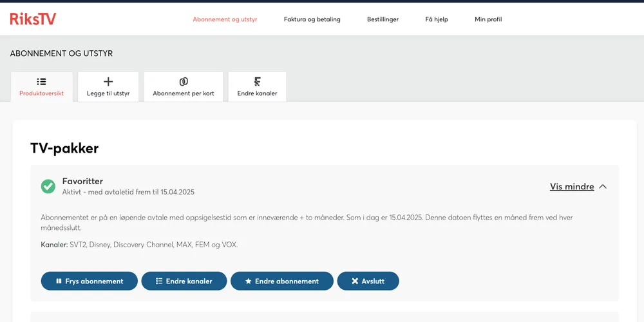644x322 pixels.
Task: Go to Bestillinger in the top navigation
Action: click(x=383, y=19)
